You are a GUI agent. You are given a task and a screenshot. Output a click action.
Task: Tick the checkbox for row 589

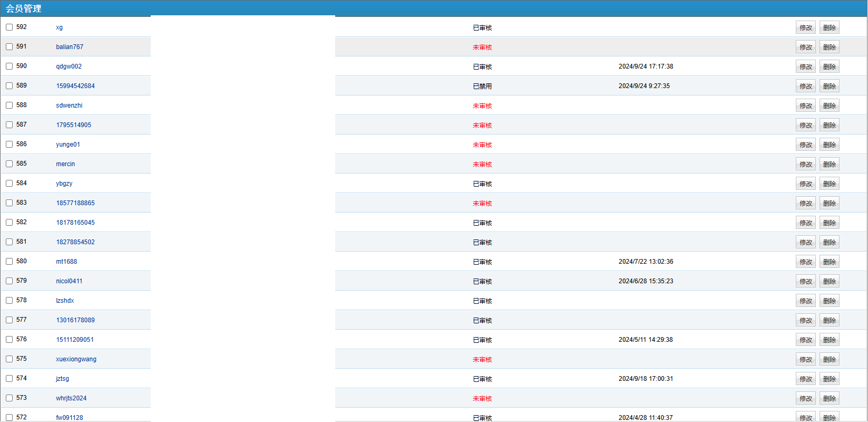(x=9, y=86)
